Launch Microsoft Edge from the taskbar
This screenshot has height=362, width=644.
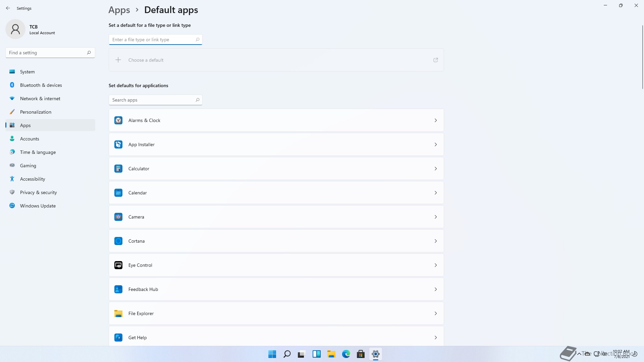(346, 354)
